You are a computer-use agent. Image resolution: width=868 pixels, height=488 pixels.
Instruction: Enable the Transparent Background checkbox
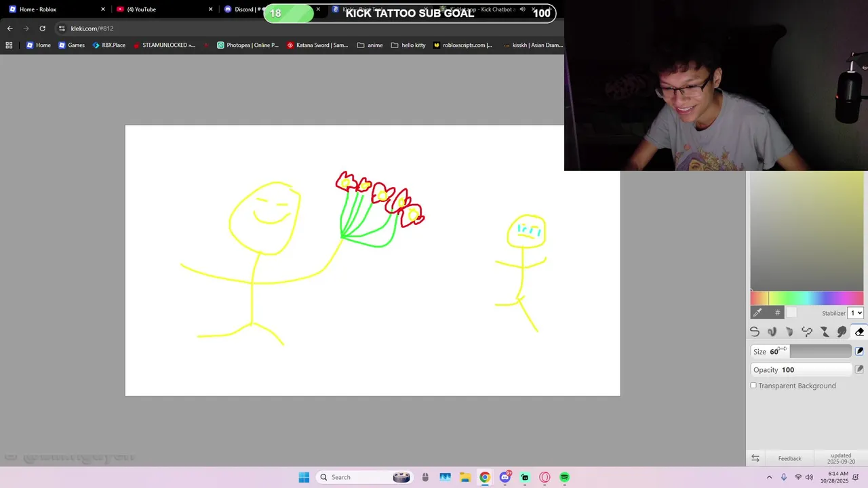[753, 386]
